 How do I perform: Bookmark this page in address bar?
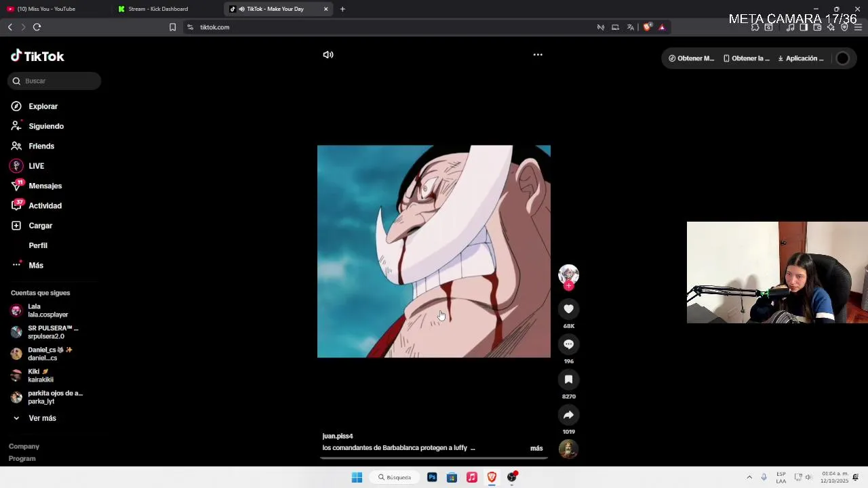click(x=172, y=27)
